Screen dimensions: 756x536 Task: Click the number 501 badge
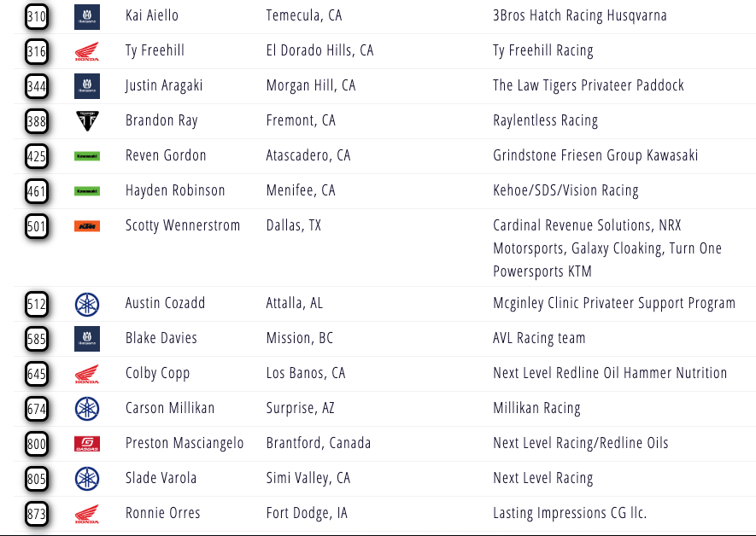[37, 226]
